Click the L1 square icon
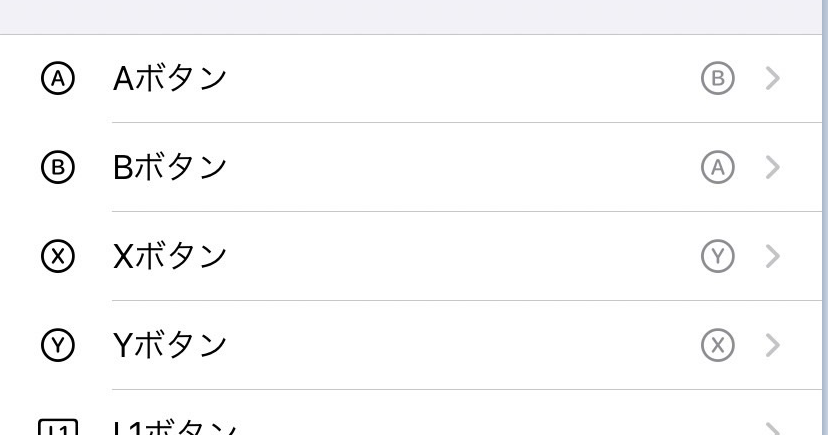The image size is (828, 435). (58, 427)
